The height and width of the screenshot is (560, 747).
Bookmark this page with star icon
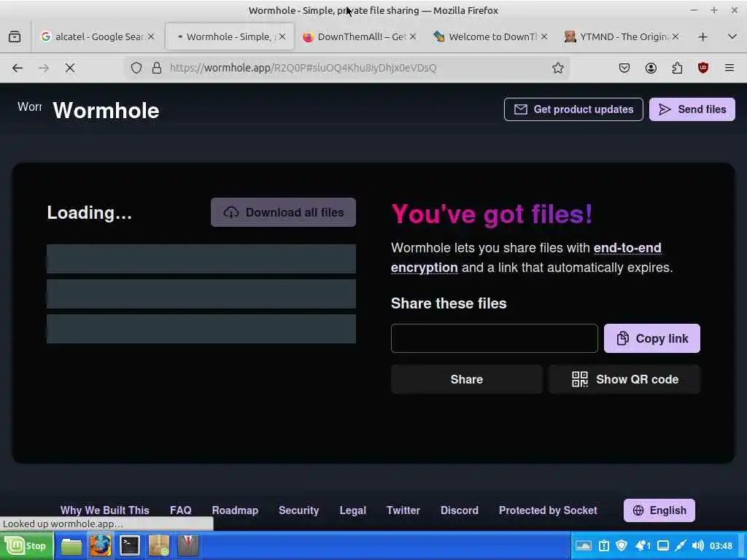(558, 68)
